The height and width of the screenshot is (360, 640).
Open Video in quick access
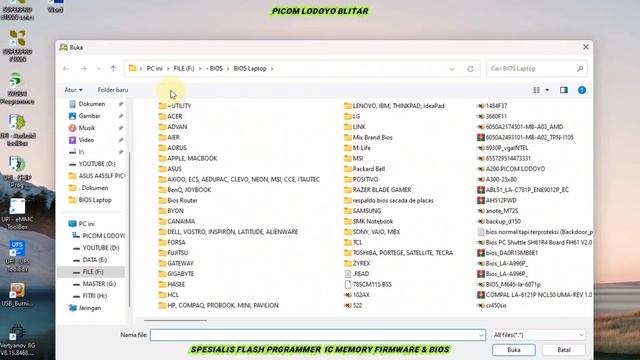(x=86, y=140)
